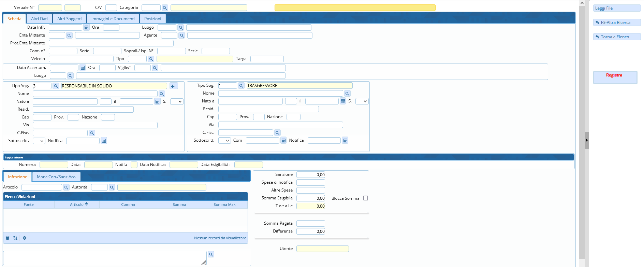
Task: Open the Manc.Con./Sanz.Acc. tab
Action: point(56,177)
